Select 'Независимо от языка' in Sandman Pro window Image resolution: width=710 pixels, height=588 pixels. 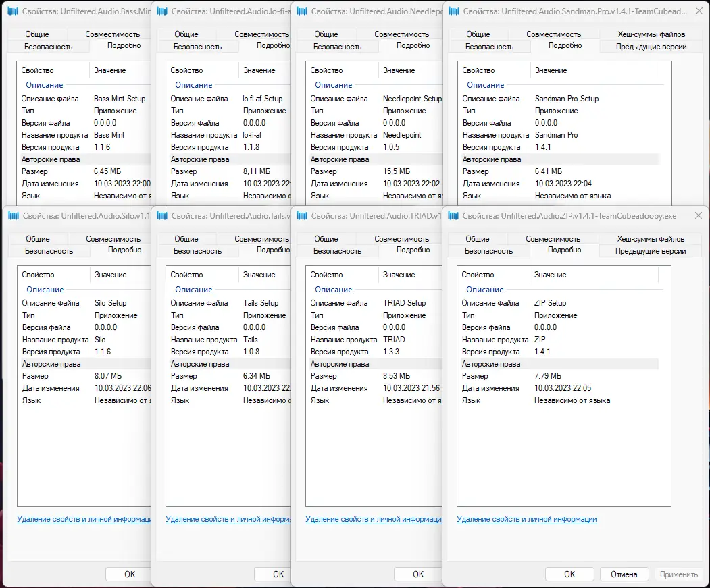tap(573, 196)
